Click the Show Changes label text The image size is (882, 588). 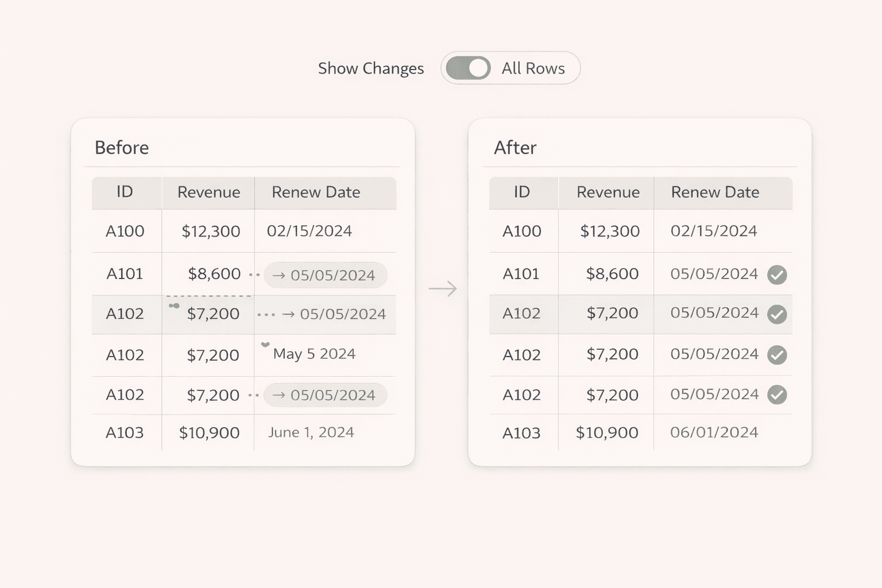(x=371, y=68)
